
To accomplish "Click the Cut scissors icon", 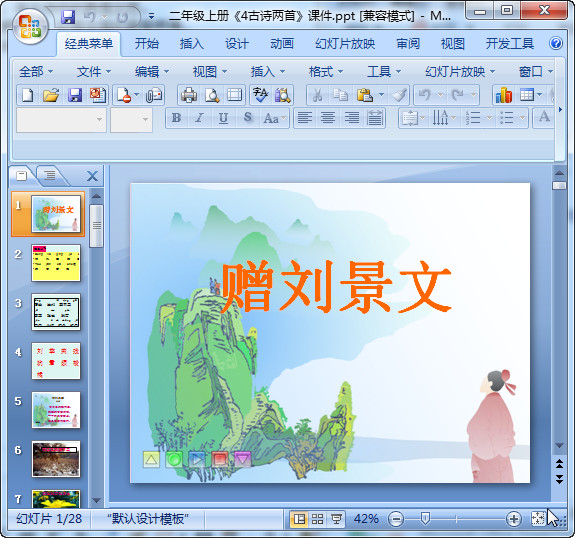I will pos(317,95).
